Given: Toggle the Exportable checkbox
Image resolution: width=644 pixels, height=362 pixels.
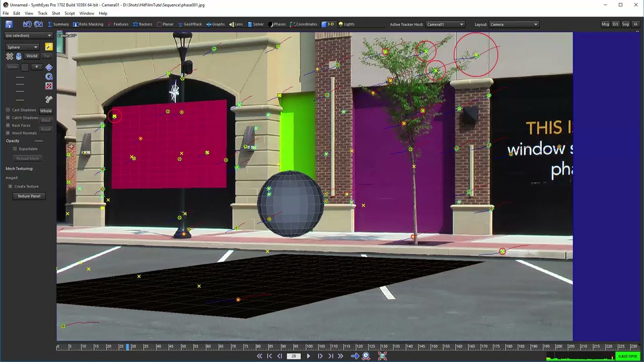Looking at the screenshot, I should click(x=15, y=149).
